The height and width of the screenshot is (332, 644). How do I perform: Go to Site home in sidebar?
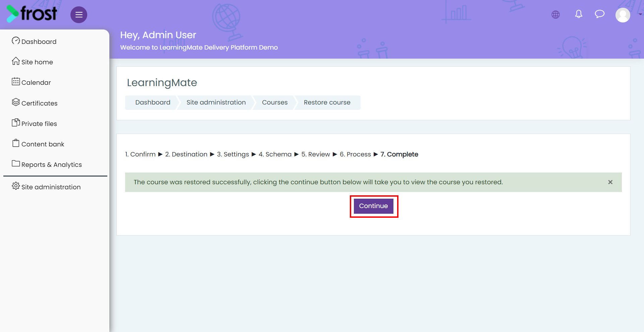coord(32,62)
